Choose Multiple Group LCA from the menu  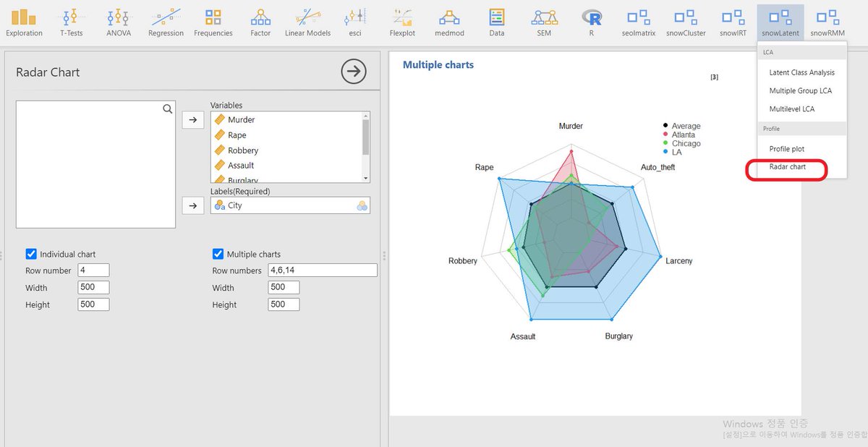click(x=801, y=90)
